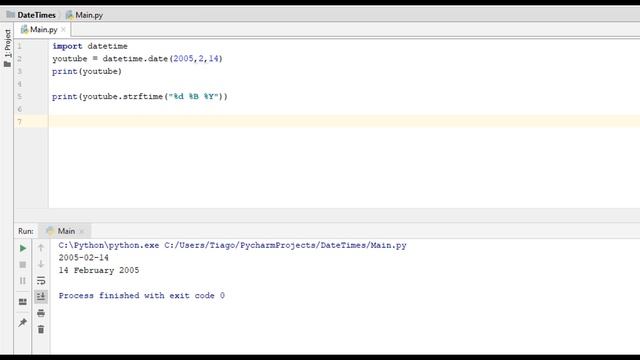The width and height of the screenshot is (640, 360).
Task: Click the stop process icon
Action: pyautogui.click(x=23, y=264)
